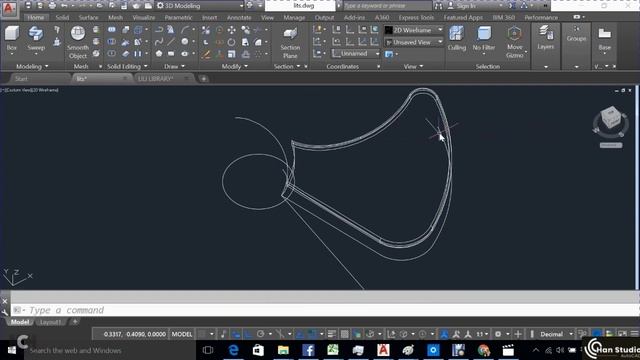This screenshot has height=360, width=640.
Task: Click the Smooth Object mesh tool
Action: point(78,42)
